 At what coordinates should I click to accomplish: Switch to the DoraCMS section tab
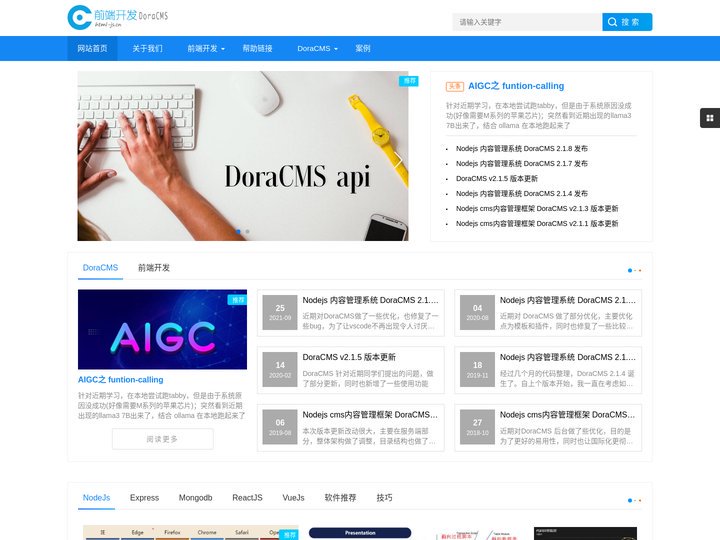(100, 268)
